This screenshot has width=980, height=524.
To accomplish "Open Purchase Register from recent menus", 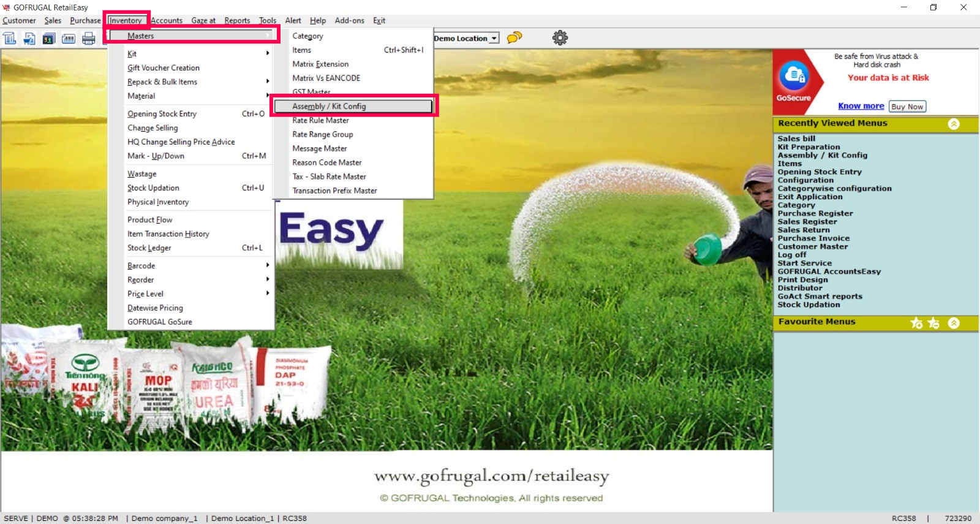I will (x=815, y=213).
